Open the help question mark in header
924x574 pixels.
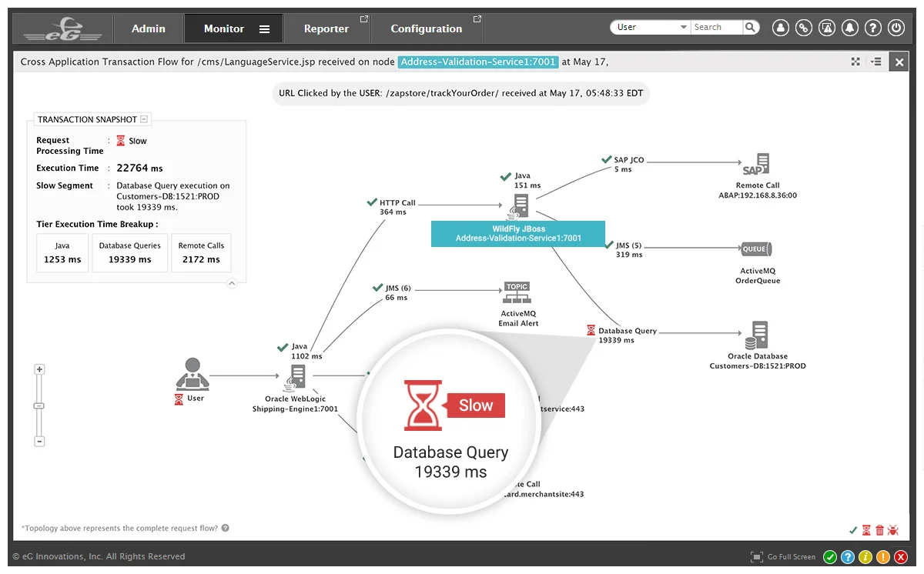[x=872, y=28]
